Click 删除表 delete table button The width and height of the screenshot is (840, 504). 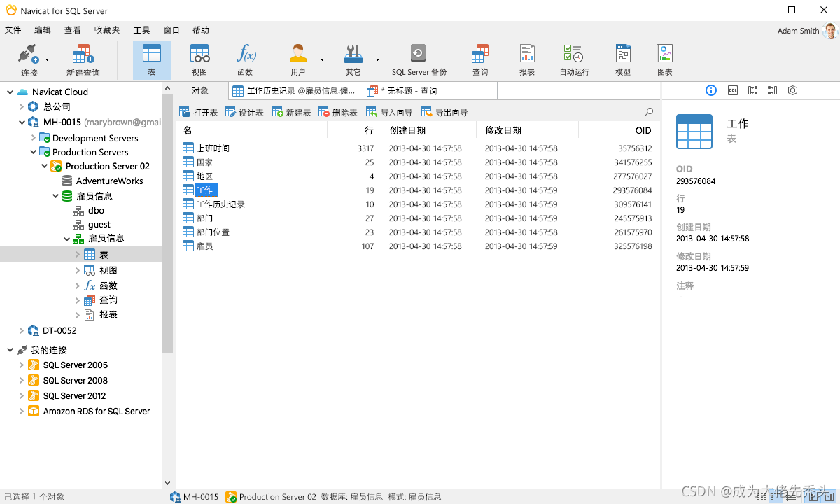338,112
